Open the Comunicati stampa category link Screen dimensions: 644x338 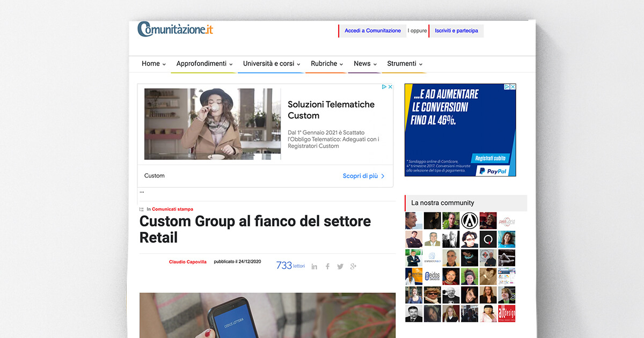tap(172, 209)
